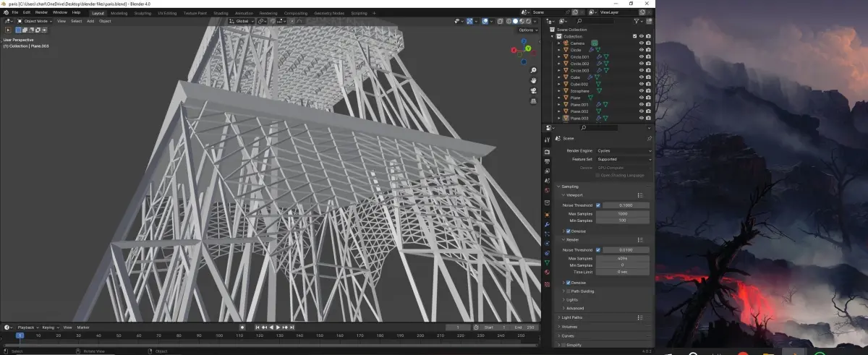Viewport: 868px width, 355px height.
Task: Click Time Limit field 0 sec
Action: click(x=623, y=272)
